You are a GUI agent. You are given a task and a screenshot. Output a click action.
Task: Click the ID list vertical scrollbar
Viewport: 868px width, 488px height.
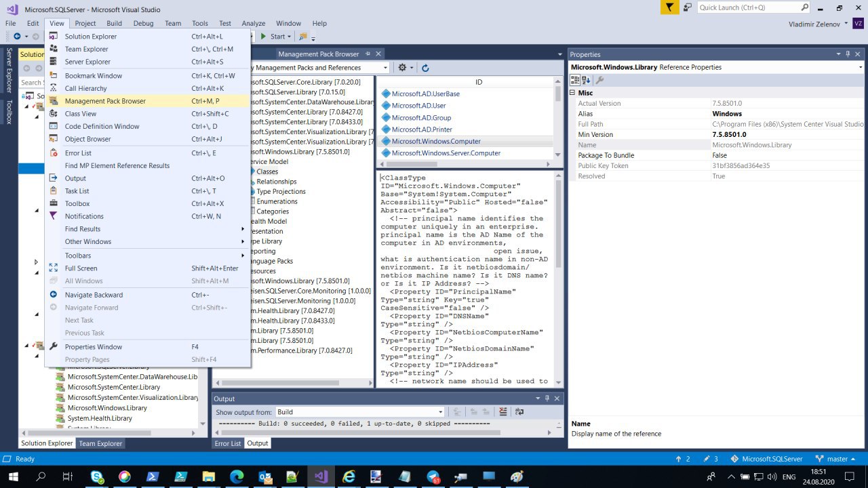(x=558, y=119)
